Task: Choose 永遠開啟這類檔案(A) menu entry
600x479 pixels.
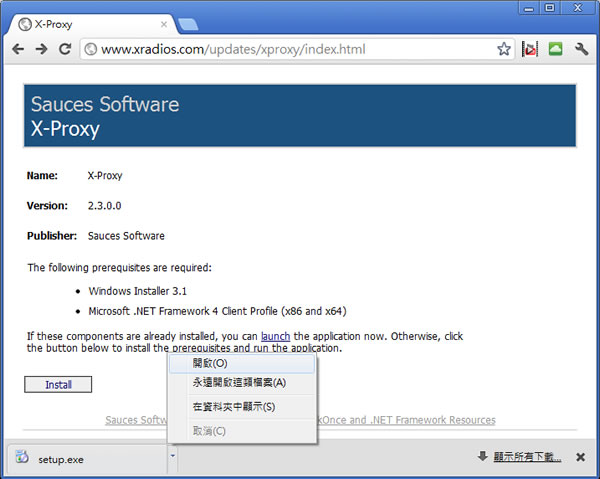Action: [x=242, y=383]
